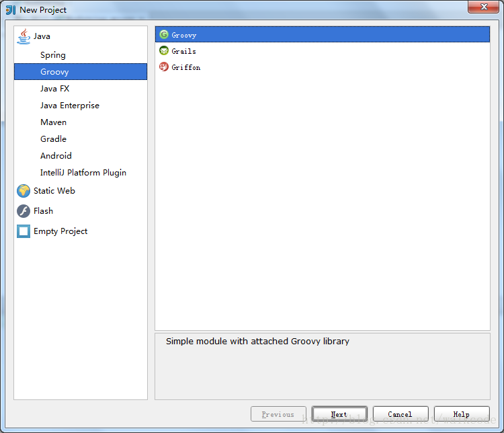Click the Previous button
504x433 pixels.
click(x=278, y=414)
